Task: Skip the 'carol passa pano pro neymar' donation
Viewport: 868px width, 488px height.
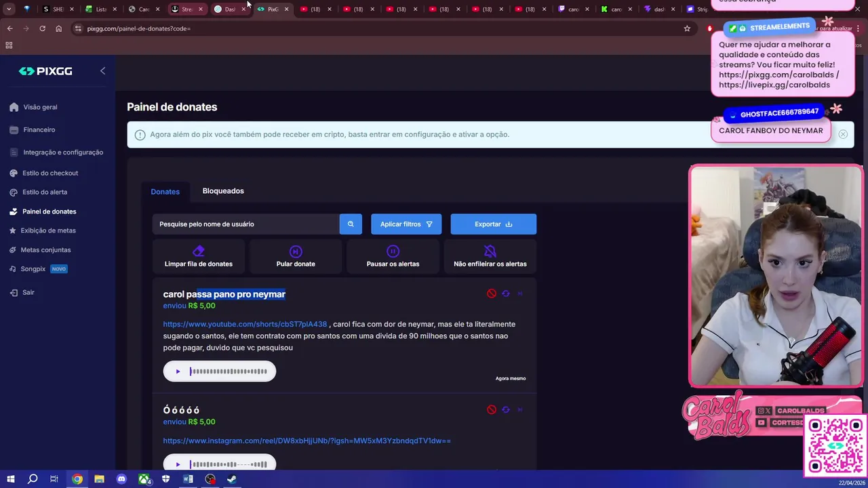Action: coord(520,293)
